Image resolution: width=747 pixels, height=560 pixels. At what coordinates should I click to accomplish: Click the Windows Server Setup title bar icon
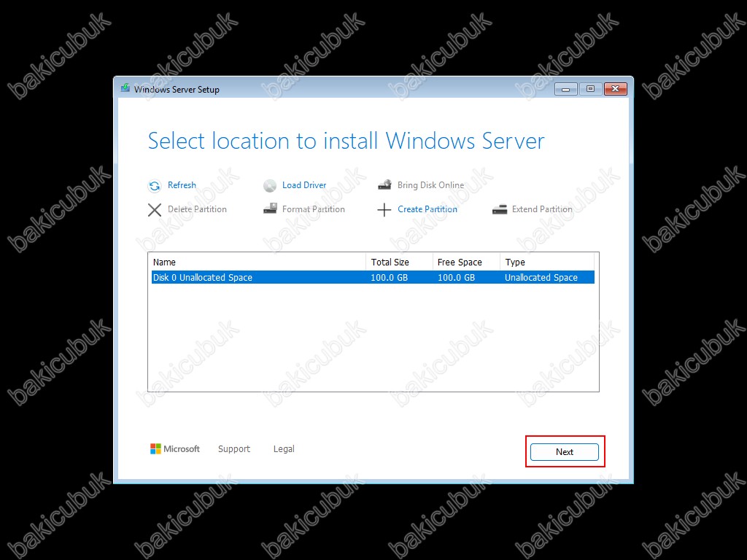coord(125,88)
